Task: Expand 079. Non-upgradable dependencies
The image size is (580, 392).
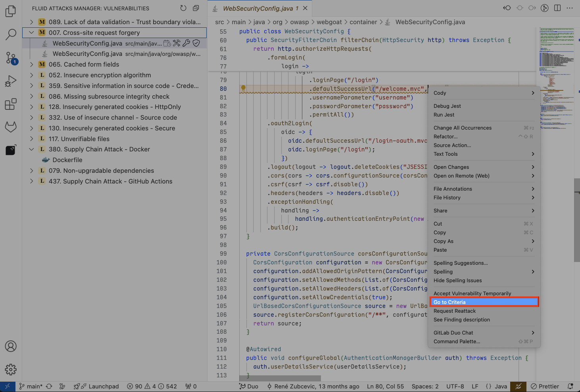Action: pos(31,170)
